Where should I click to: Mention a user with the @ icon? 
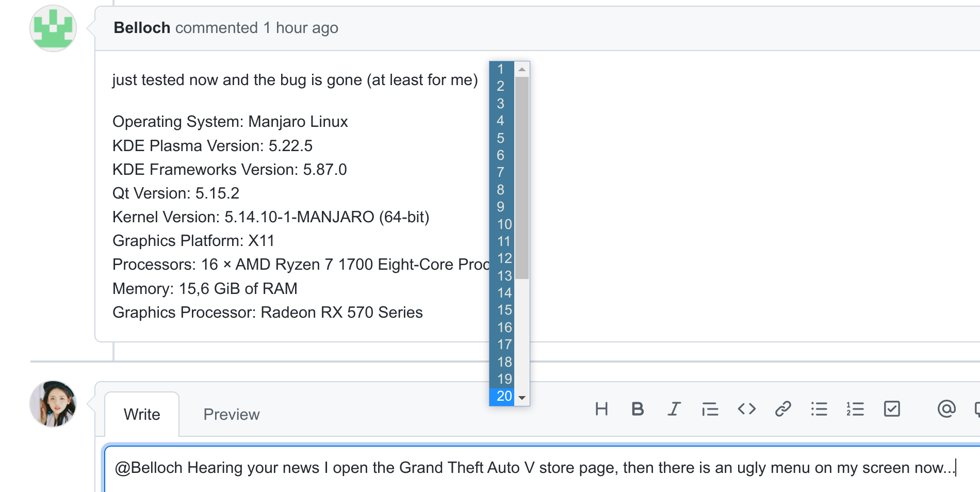pyautogui.click(x=946, y=409)
